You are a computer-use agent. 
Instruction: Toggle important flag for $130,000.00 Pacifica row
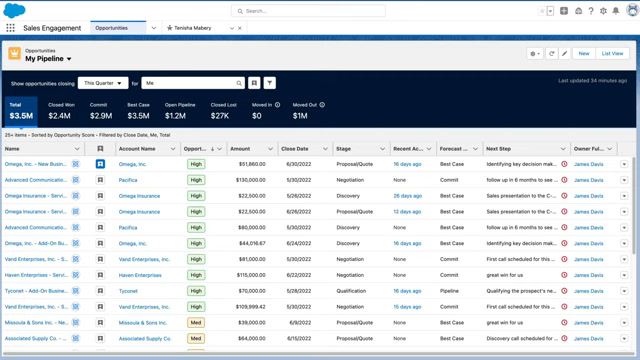pos(100,180)
